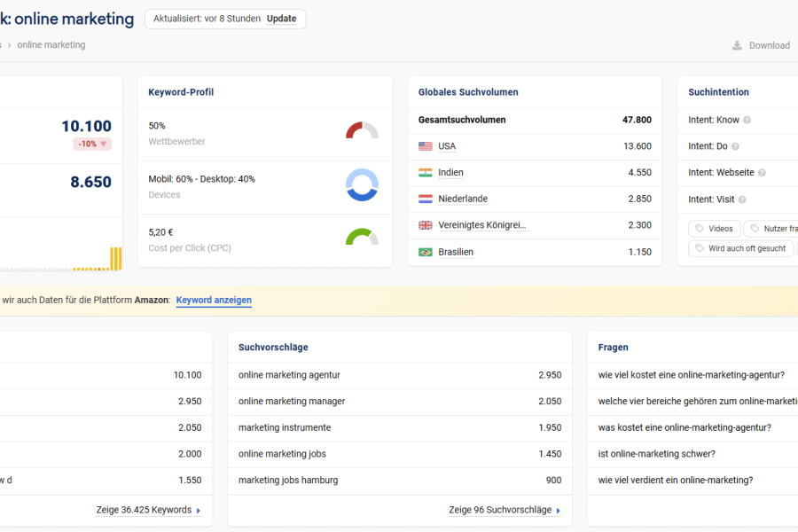Click the -10% trend badge
This screenshot has width=798, height=532.
click(92, 144)
